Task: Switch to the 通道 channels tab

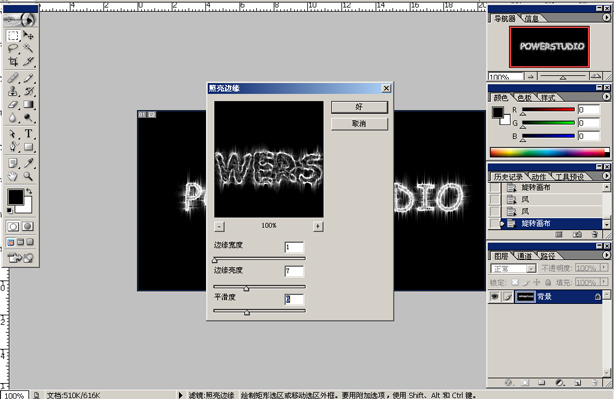Action: (524, 256)
